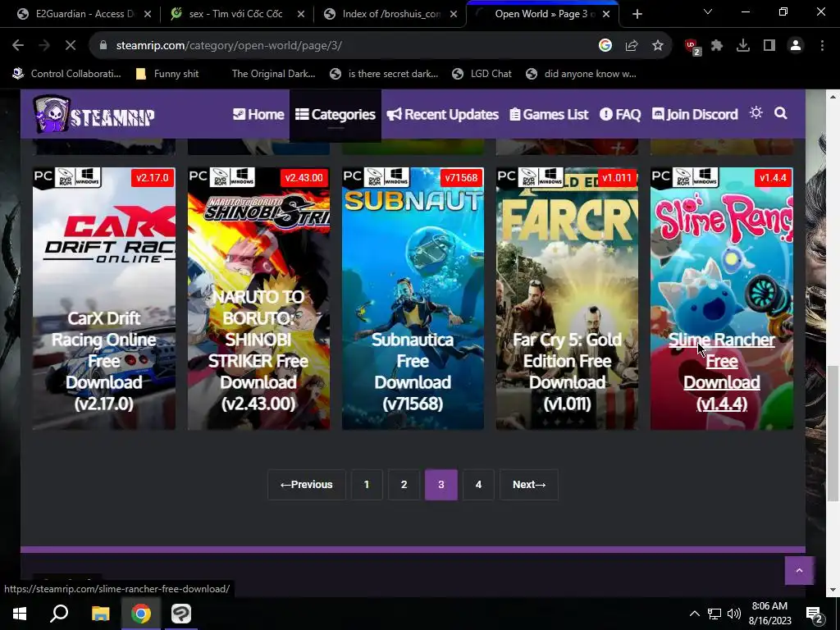Open is there secret dark... bookmark
Screen dimensions: 840x630
(384, 74)
